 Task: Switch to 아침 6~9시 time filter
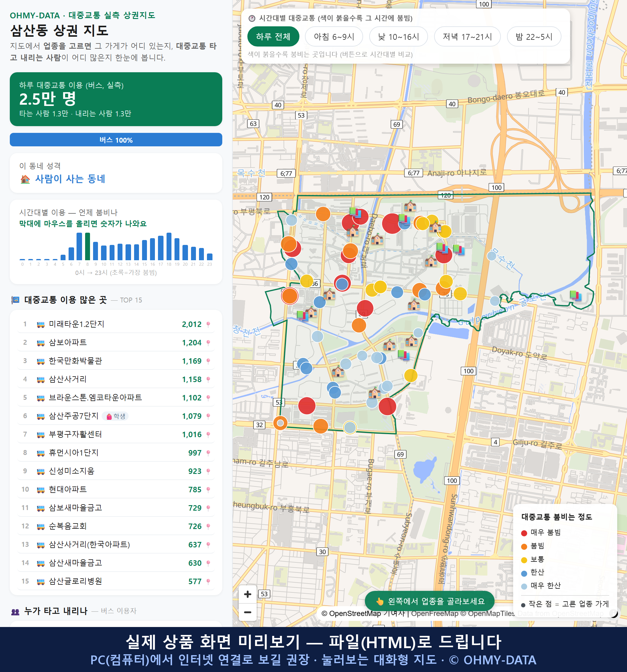pyautogui.click(x=334, y=36)
